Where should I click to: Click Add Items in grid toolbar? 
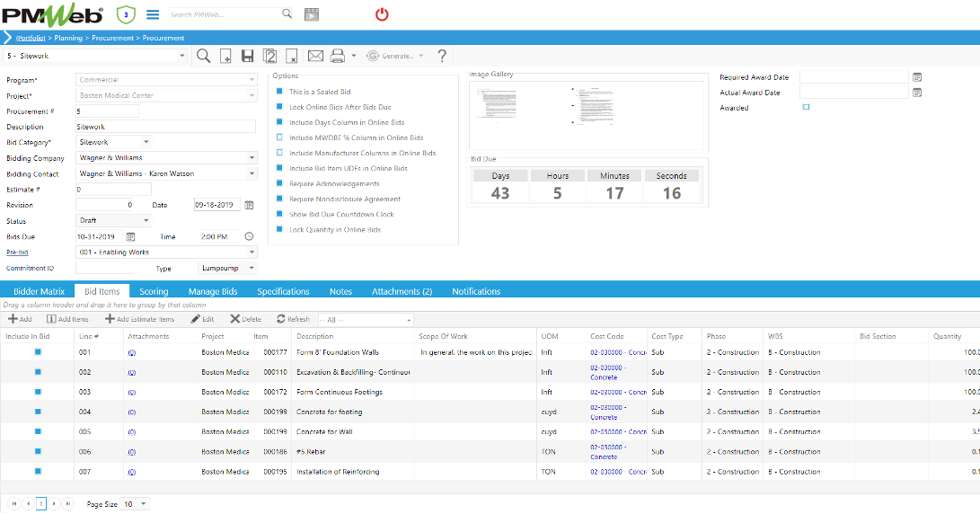point(67,319)
